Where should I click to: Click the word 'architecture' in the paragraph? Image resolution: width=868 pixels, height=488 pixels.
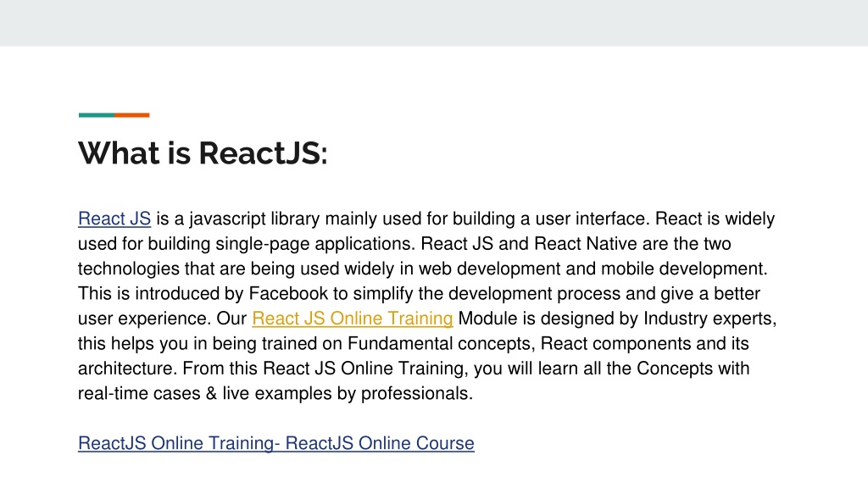pyautogui.click(x=127, y=369)
